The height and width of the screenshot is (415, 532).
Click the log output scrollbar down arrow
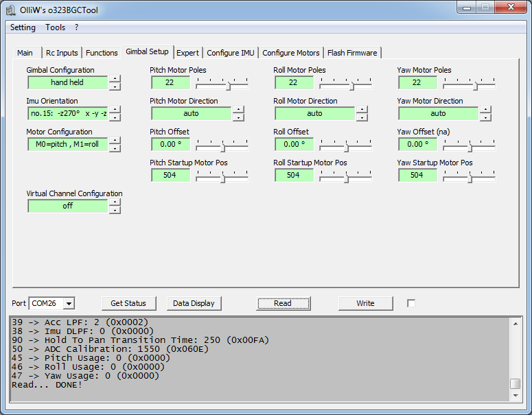[x=515, y=396]
